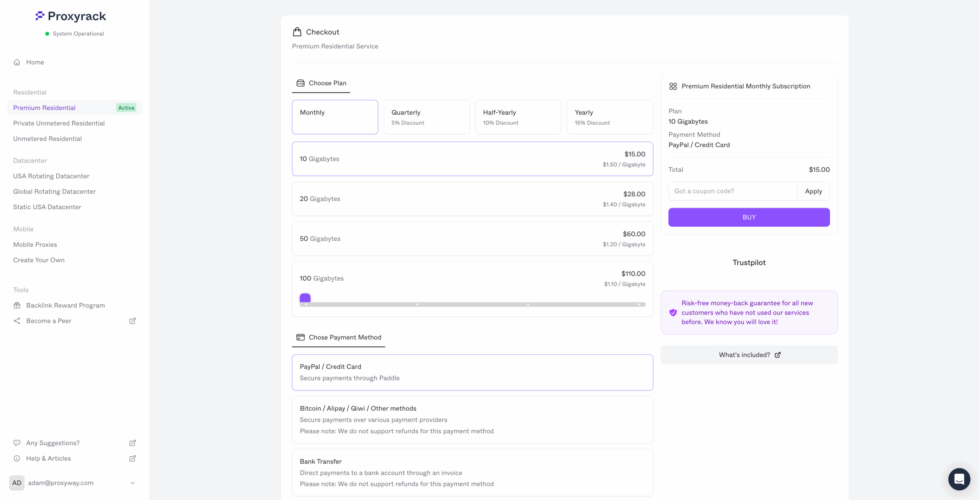Screen dimensions: 980x500
Task: Click the AD user avatar badge
Action: click(16, 483)
